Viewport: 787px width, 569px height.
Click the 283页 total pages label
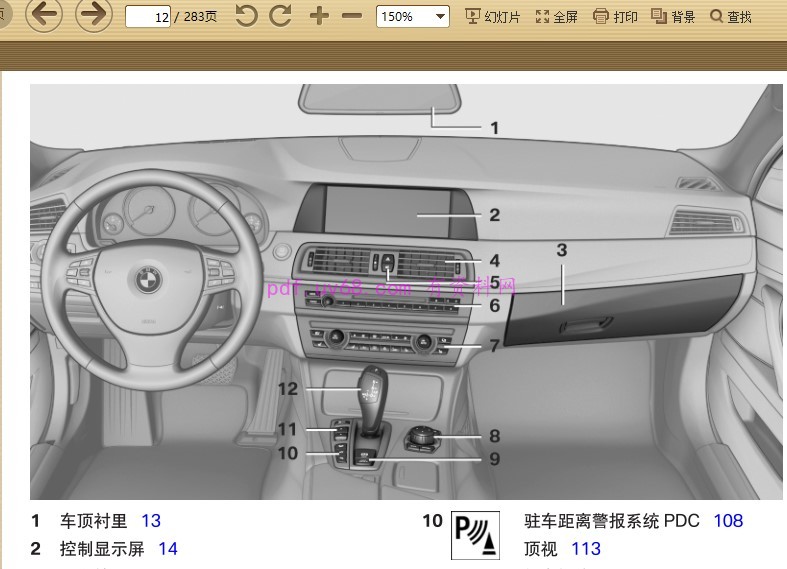pos(200,17)
